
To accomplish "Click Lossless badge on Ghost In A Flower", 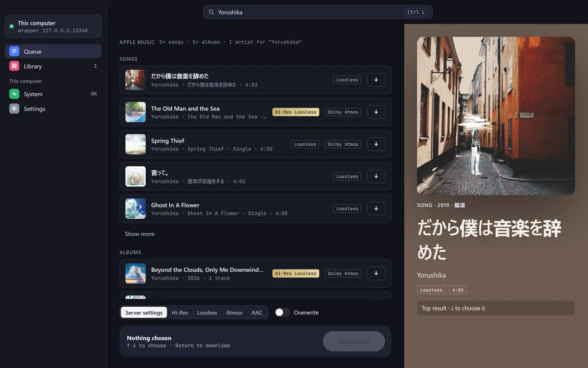I will coord(347,209).
